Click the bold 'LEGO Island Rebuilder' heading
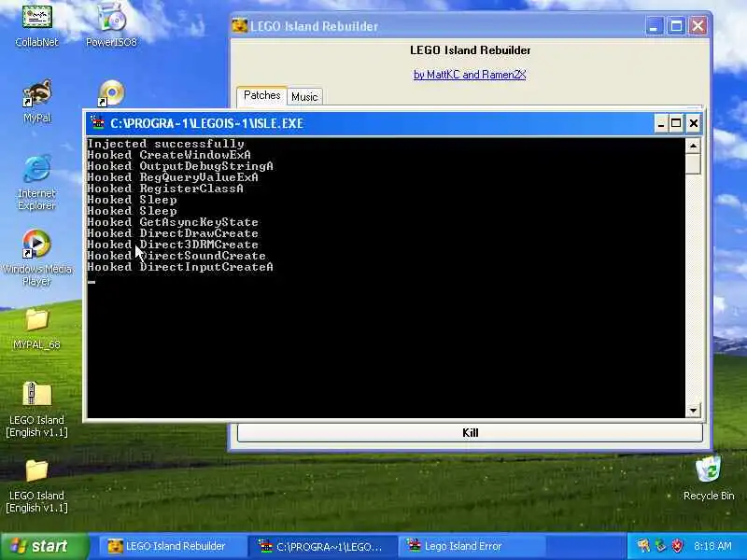Viewport: 747px width, 560px height. pyautogui.click(x=471, y=50)
